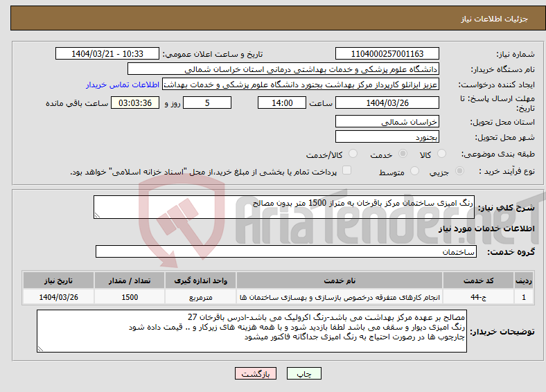Click the service name cell انجام کارهای متفرقه
This screenshot has width=546, height=392.
(340, 297)
